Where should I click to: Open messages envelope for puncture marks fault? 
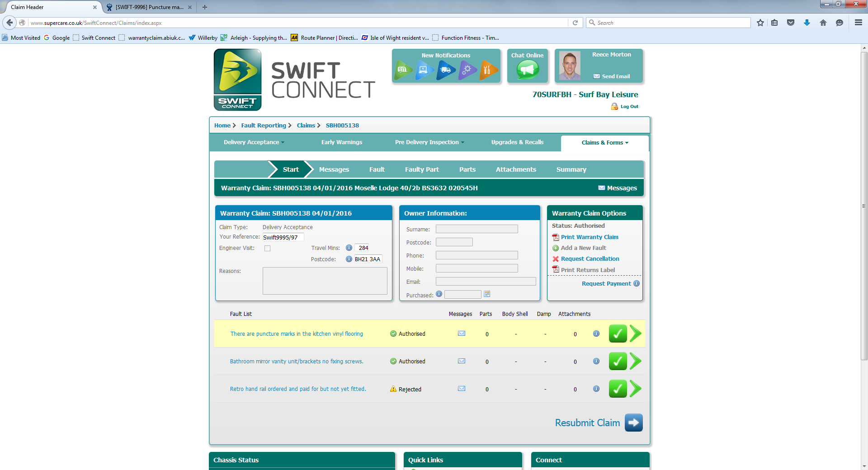click(462, 334)
